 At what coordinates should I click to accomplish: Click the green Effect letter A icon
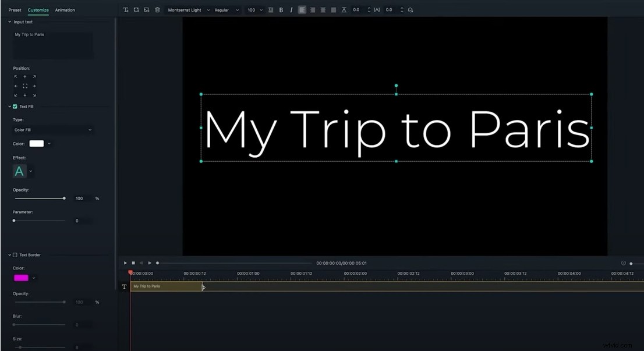pyautogui.click(x=19, y=171)
